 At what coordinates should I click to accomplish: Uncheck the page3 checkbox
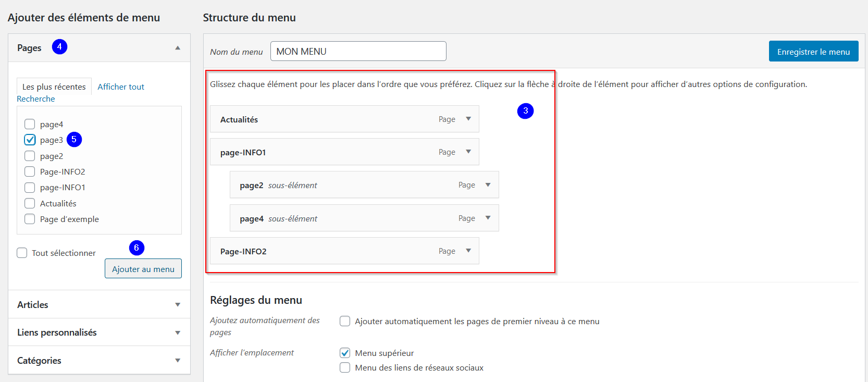[x=30, y=140]
